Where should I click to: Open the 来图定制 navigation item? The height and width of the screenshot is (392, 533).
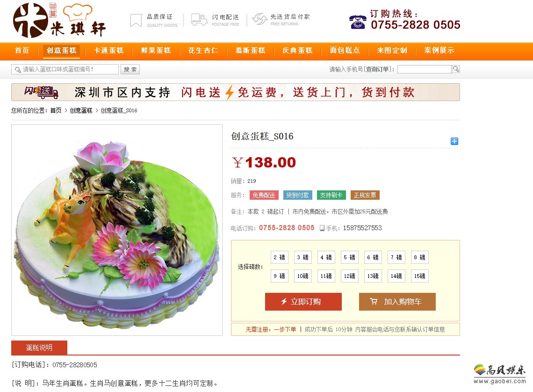point(392,51)
